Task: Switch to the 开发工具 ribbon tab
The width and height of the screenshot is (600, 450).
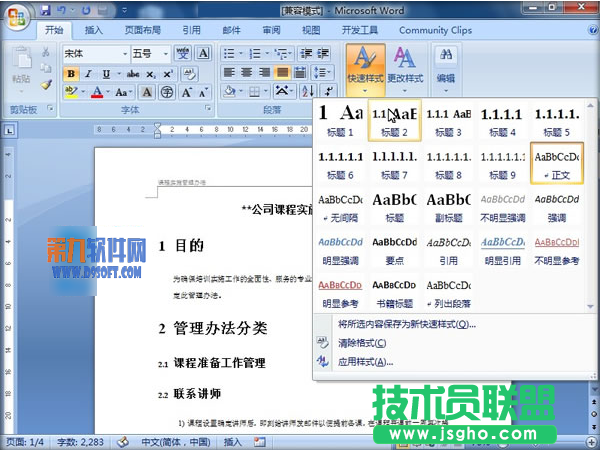Action: [360, 30]
